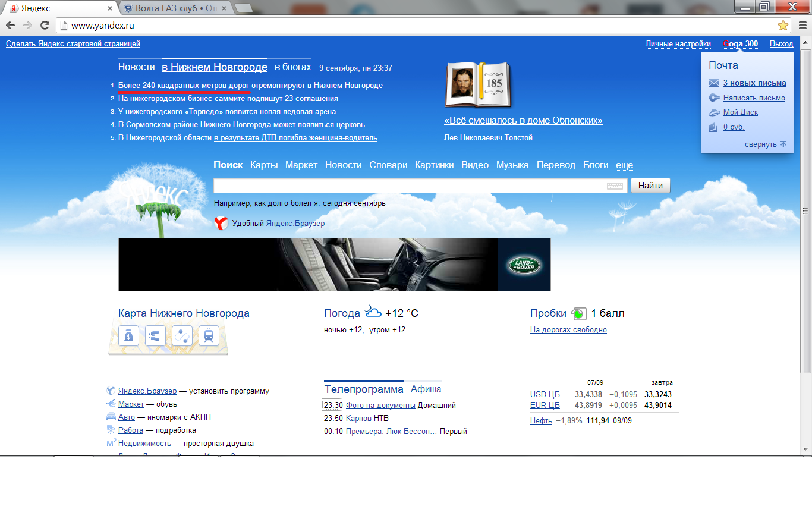This screenshot has width=812, height=528.
Task: Click the browser Back arrow
Action: [10, 25]
